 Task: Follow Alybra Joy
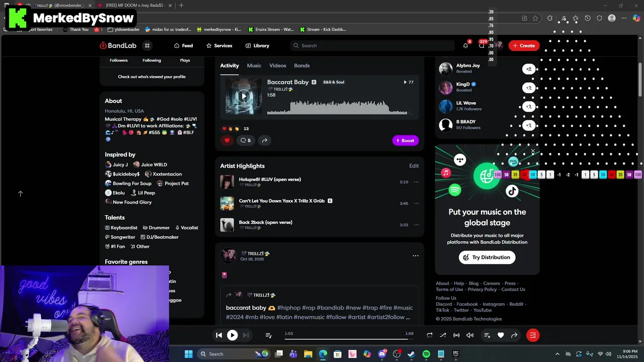(x=529, y=69)
